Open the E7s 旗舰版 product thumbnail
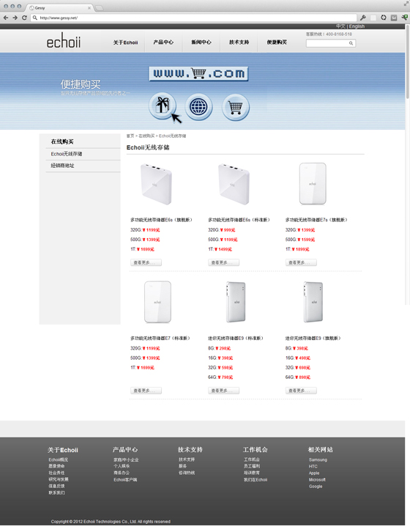This screenshot has height=532, width=410. coord(313,183)
